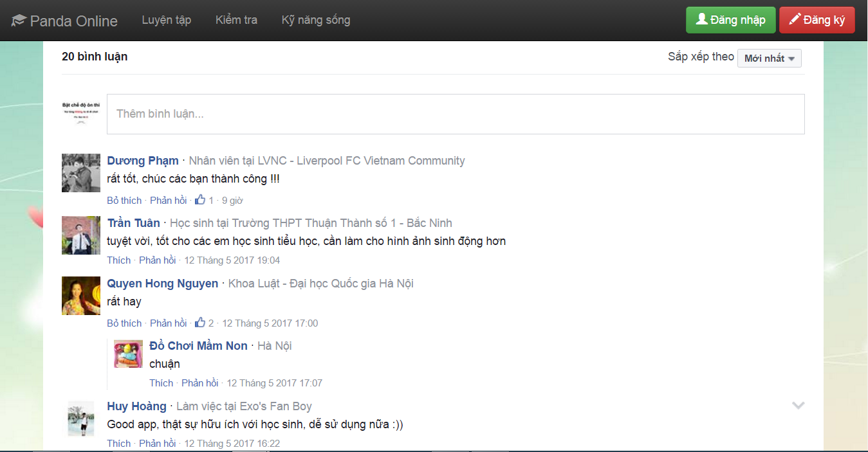The image size is (868, 452).
Task: Expand chevron menu on Huy Hoàng's comment
Action: 798,406
